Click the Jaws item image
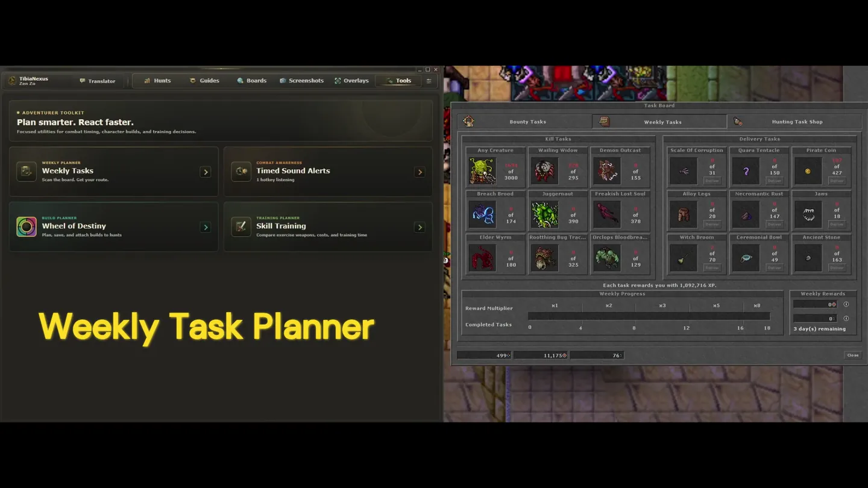This screenshot has height=488, width=868. pyautogui.click(x=808, y=214)
